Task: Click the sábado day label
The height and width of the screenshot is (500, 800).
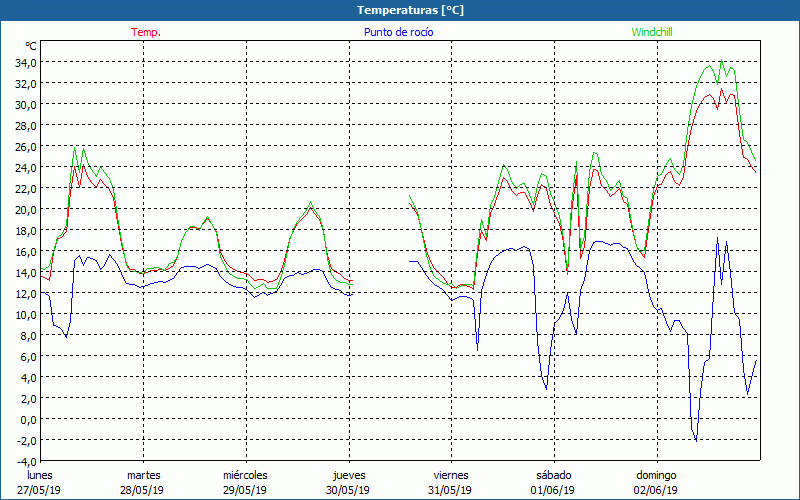Action: pos(554,475)
